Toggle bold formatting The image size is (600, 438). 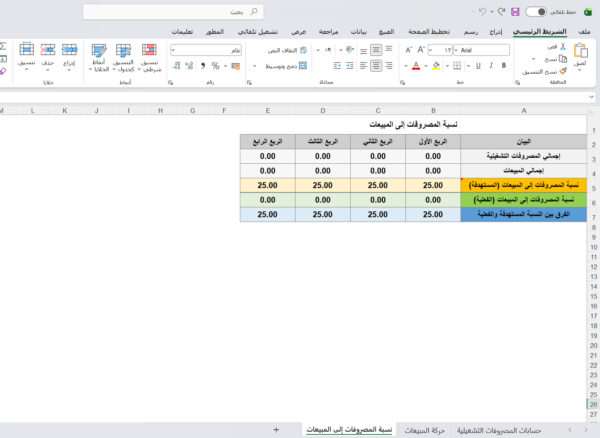pyautogui.click(x=503, y=66)
